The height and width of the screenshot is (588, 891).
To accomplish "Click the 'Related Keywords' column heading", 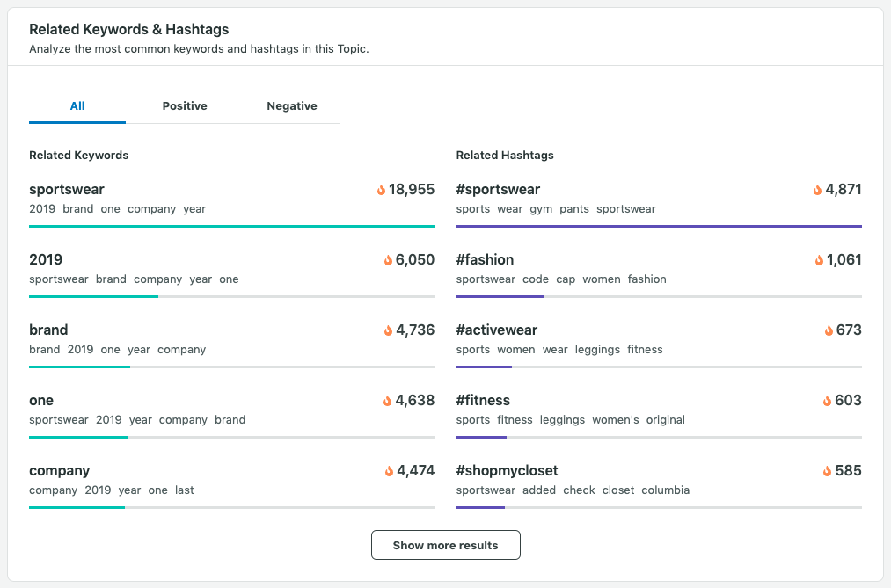I will coord(79,156).
